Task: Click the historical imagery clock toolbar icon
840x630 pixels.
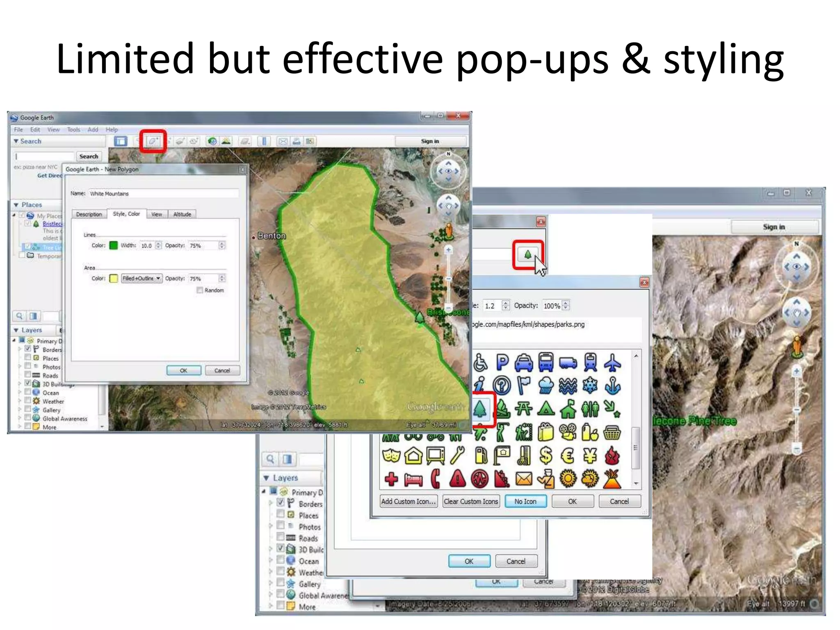Action: pos(212,142)
